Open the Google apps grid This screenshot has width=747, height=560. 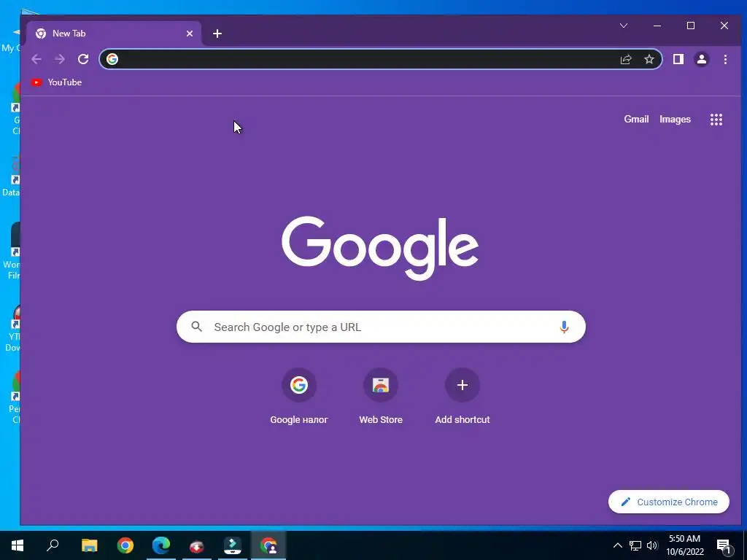716,120
